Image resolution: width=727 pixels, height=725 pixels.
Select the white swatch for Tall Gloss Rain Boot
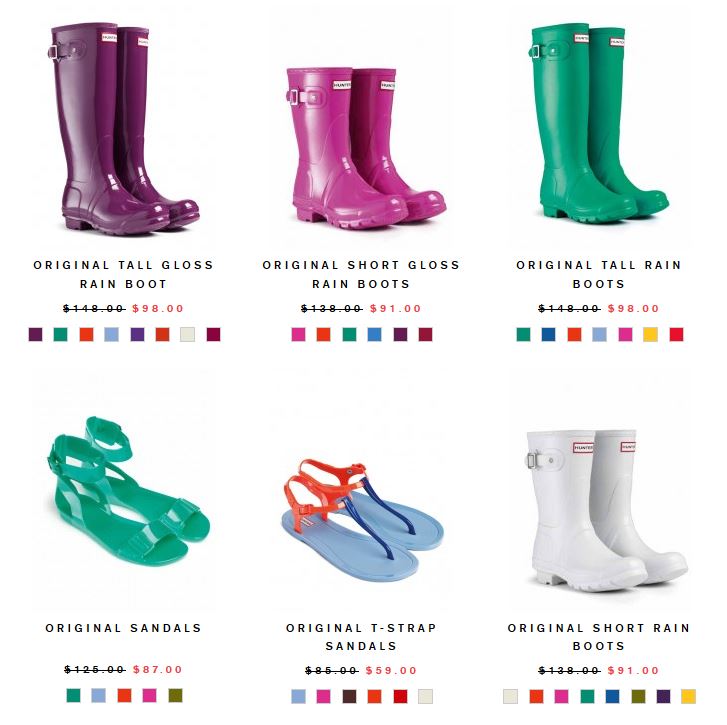pyautogui.click(x=187, y=334)
